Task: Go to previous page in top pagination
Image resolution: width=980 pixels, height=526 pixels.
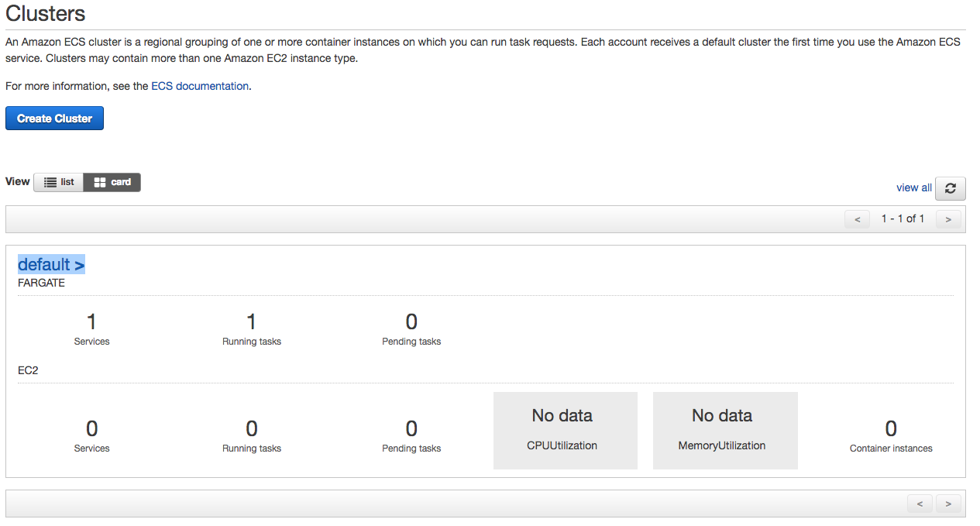Action: pos(857,219)
